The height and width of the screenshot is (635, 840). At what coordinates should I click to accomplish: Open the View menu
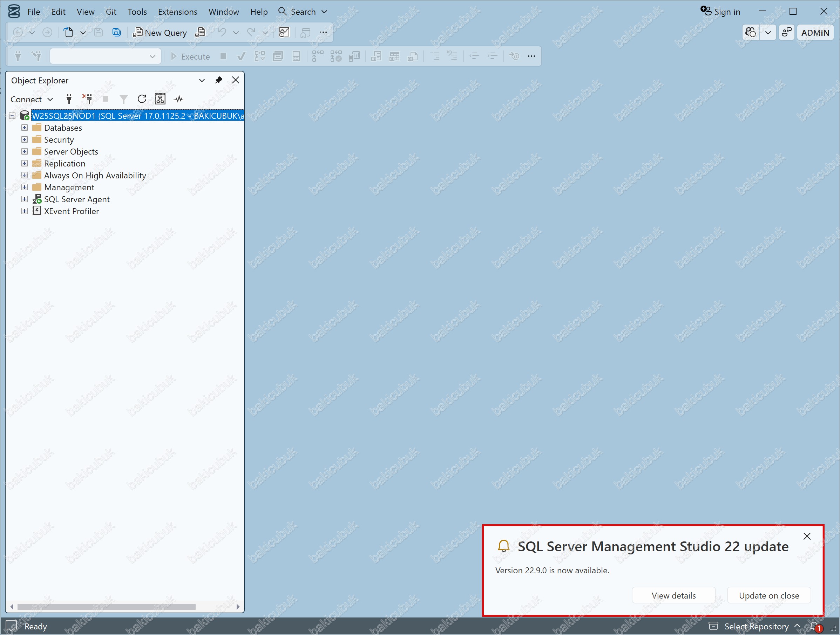pyautogui.click(x=86, y=12)
